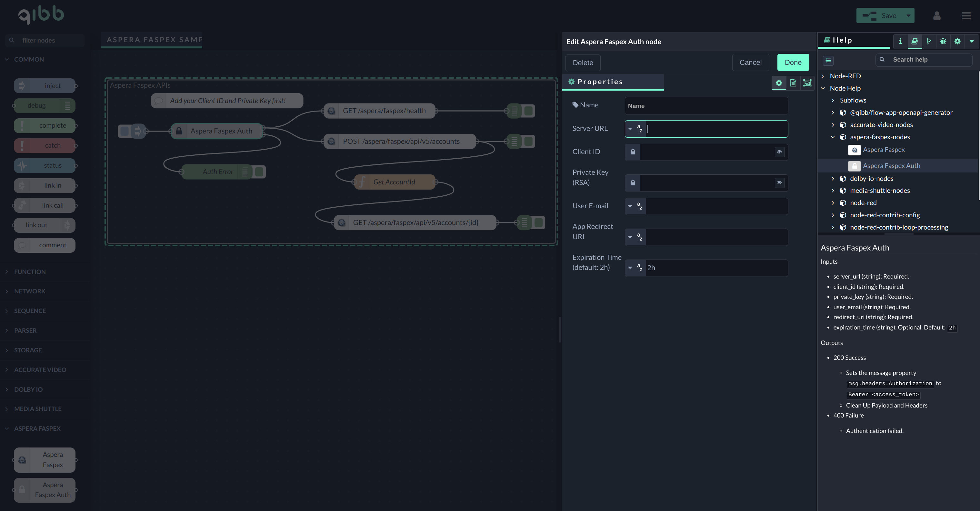Open Expiration Time type dropdown

[x=635, y=268]
